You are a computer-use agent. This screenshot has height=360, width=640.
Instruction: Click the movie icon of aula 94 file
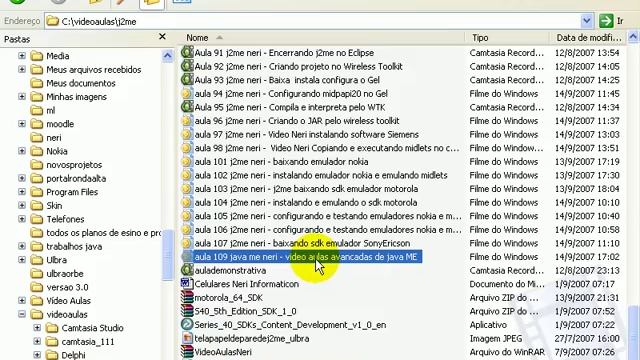point(187,93)
